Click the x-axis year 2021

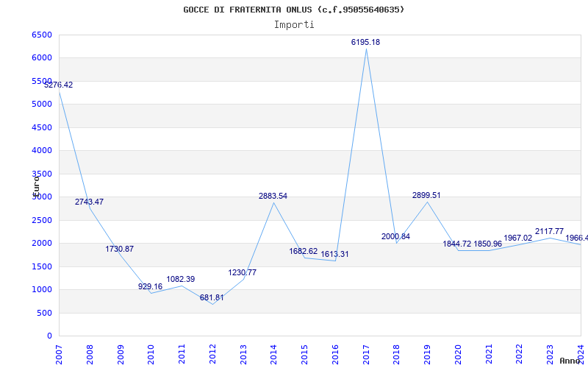[489, 355]
